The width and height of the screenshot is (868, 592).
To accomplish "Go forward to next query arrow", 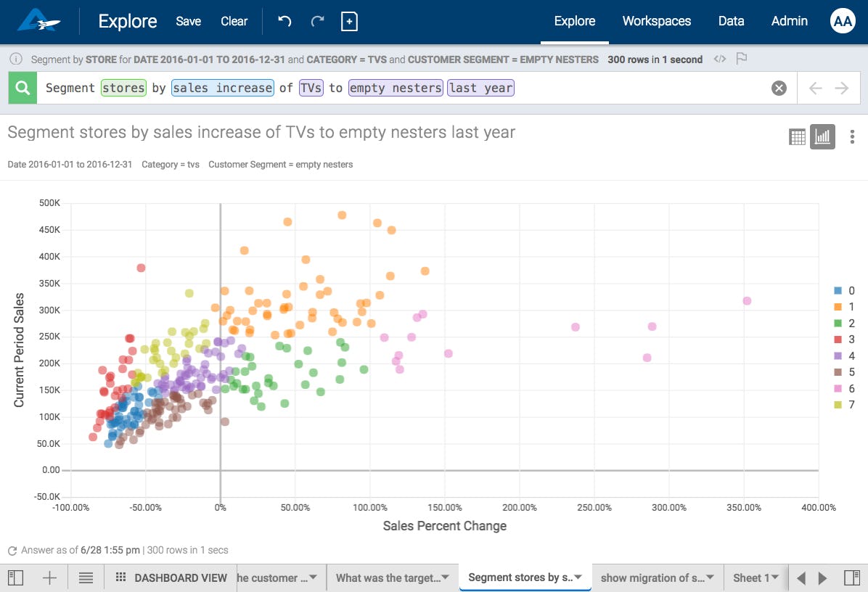I will coord(842,88).
